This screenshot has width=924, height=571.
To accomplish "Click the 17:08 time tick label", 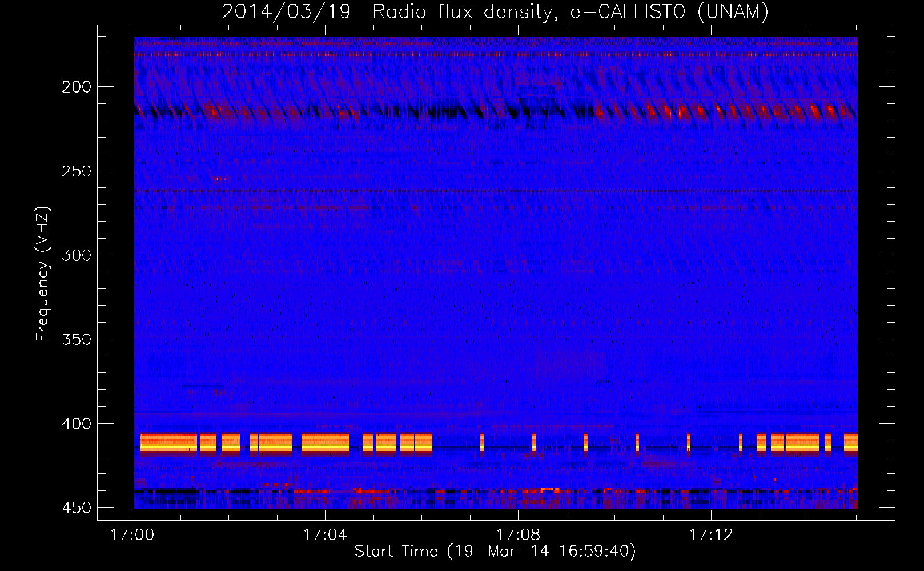I will (518, 535).
